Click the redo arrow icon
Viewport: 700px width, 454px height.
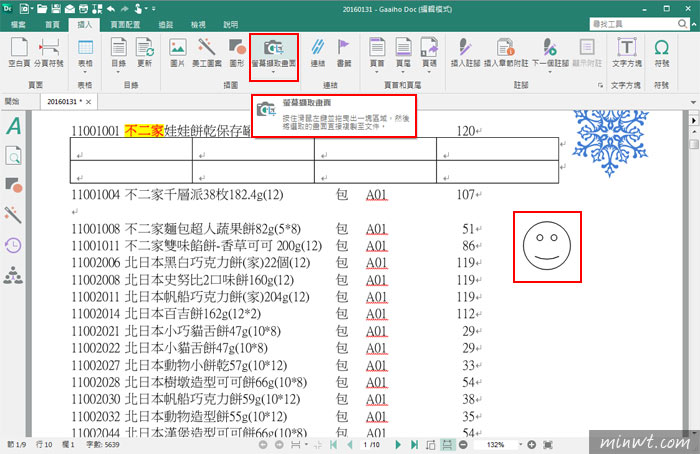click(125, 8)
